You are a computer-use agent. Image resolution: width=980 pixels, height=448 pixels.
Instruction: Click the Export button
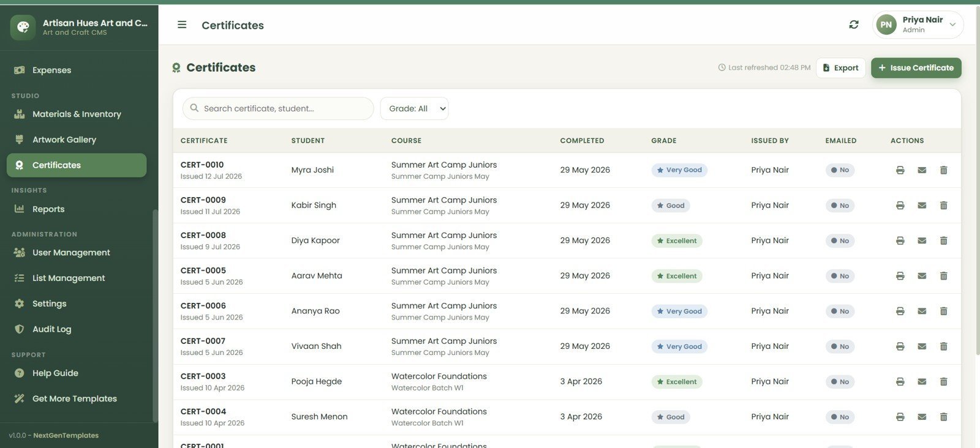click(840, 68)
